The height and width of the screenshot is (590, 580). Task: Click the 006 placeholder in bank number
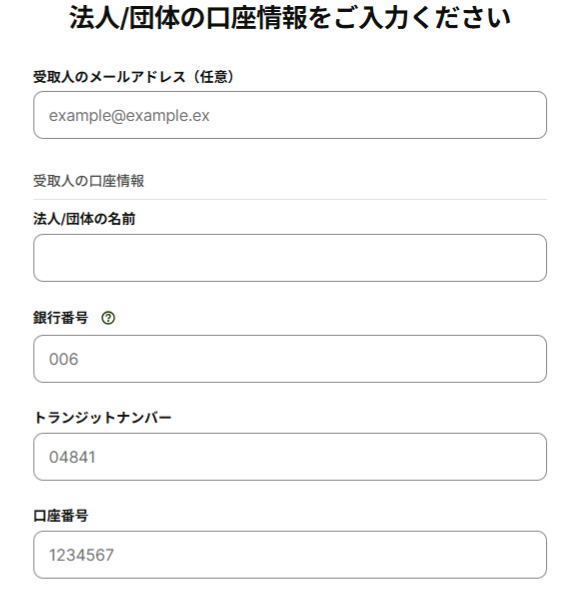[x=64, y=359]
